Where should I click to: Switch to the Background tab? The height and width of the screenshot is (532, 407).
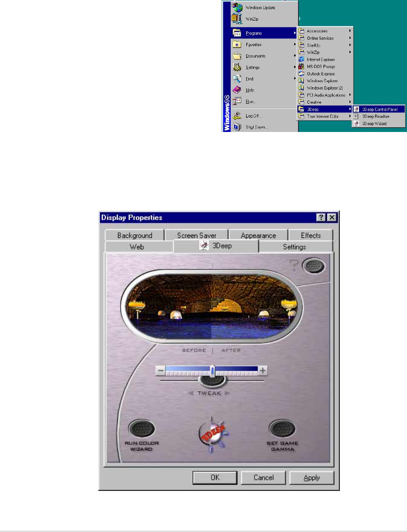[x=134, y=235]
